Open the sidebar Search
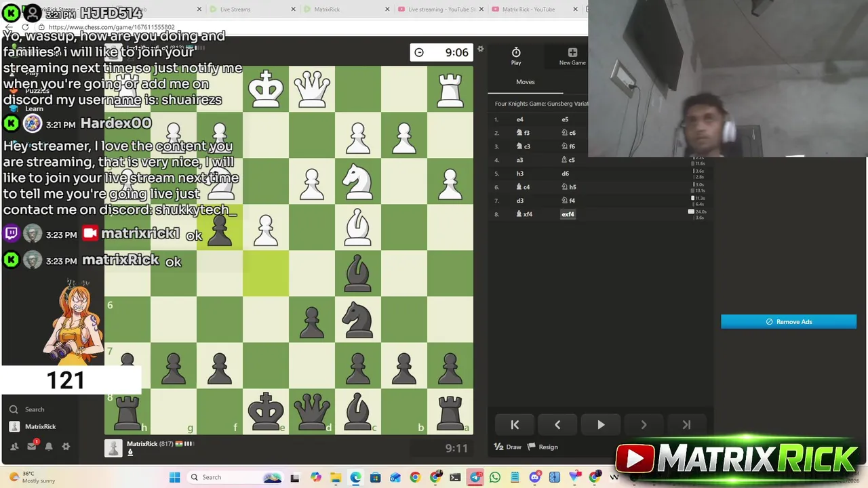Screen dimensions: 868x488 27,409
